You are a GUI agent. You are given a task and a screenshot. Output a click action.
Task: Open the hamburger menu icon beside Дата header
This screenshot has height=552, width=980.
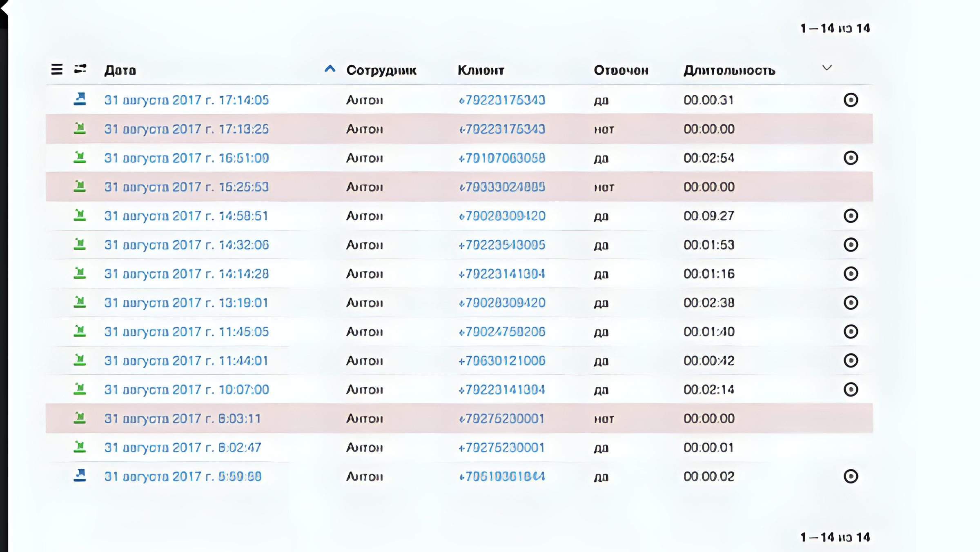point(57,69)
